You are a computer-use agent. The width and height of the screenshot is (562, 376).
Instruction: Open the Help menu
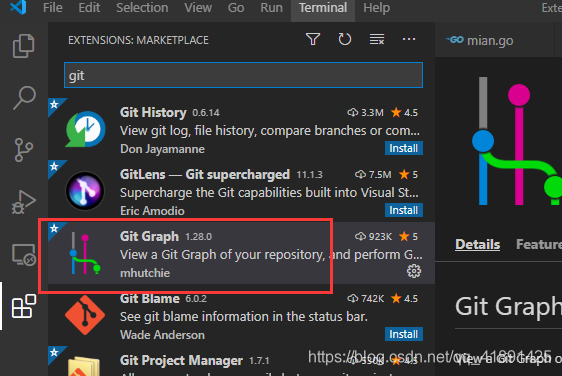(x=376, y=8)
